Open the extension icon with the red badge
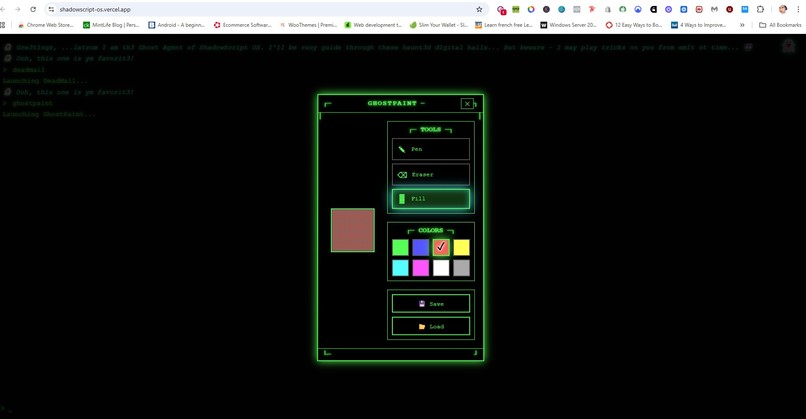Viewport: 806px width, 419px height. coord(501,9)
